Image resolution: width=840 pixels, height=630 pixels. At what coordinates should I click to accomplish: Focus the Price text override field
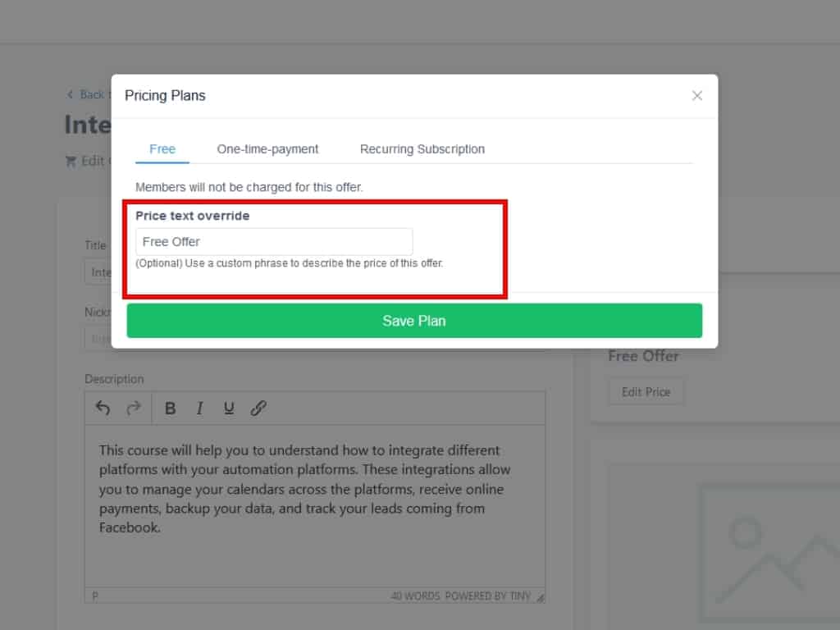pos(274,242)
